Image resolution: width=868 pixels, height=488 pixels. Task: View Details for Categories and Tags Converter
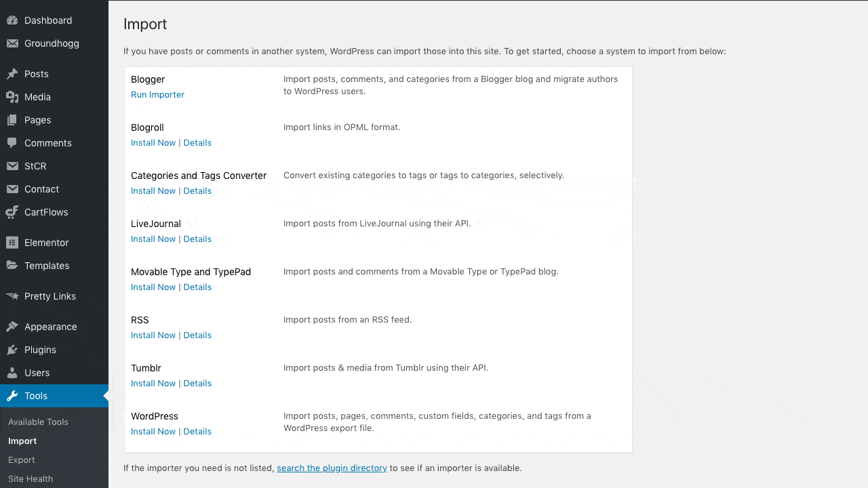coord(197,190)
